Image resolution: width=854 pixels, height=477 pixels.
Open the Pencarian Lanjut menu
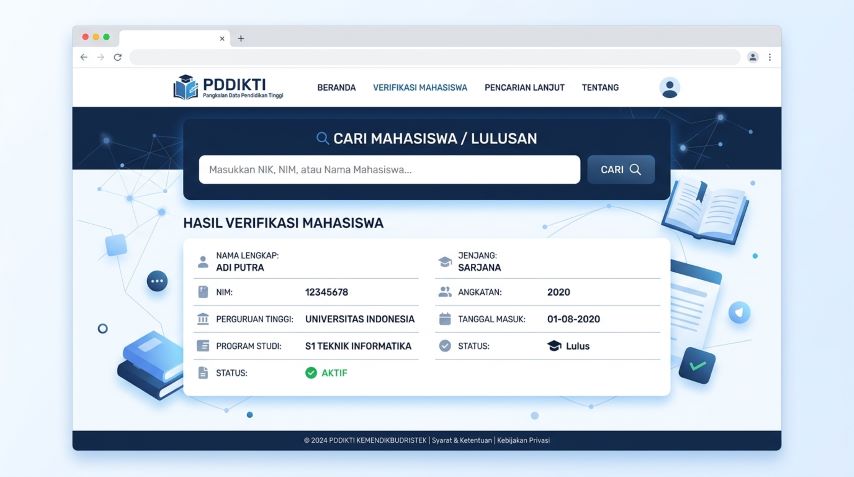click(x=524, y=88)
